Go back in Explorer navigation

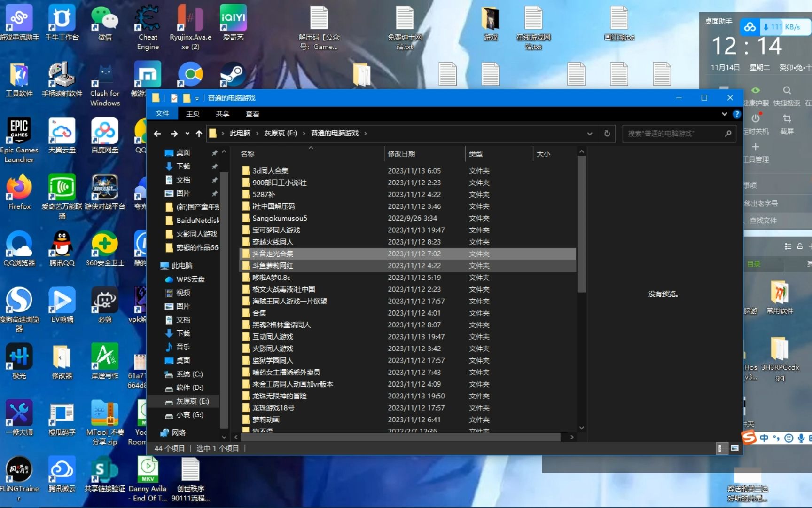(157, 134)
